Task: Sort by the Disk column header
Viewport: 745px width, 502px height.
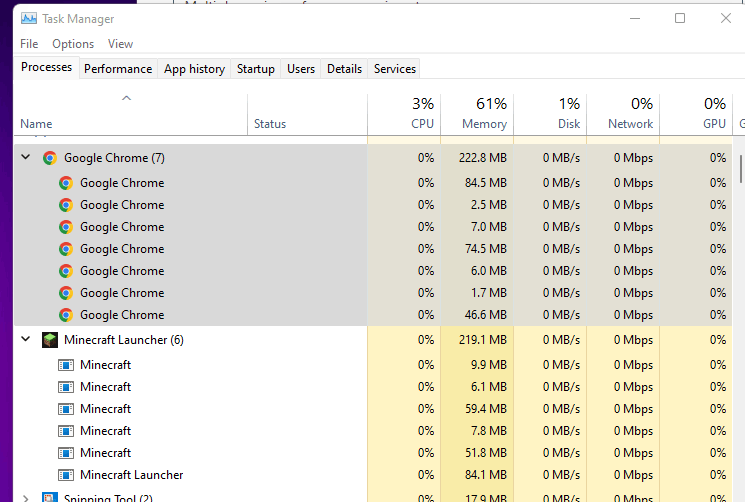Action: click(x=550, y=114)
